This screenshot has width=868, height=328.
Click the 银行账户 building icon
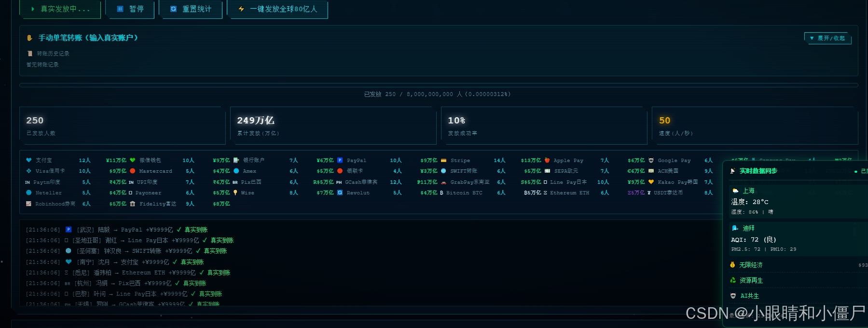[236, 160]
